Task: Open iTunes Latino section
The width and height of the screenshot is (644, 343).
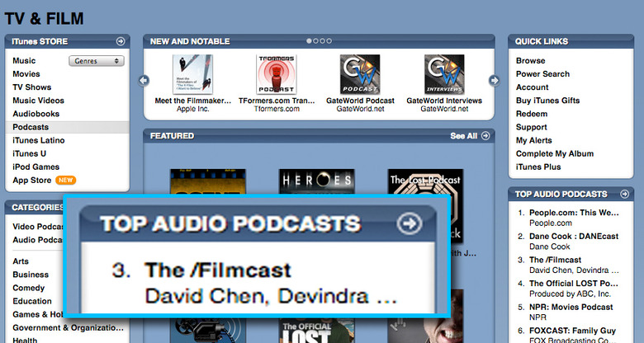Action: coord(39,140)
